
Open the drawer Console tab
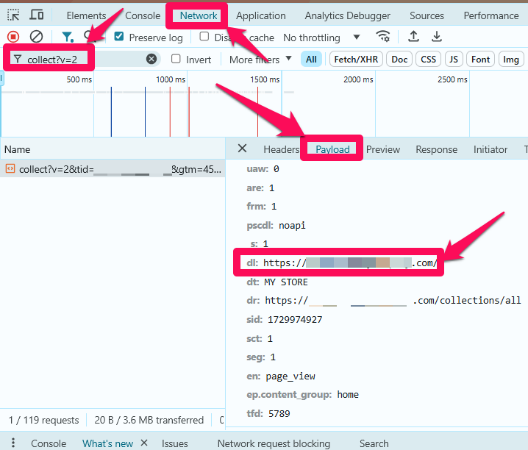(48, 443)
